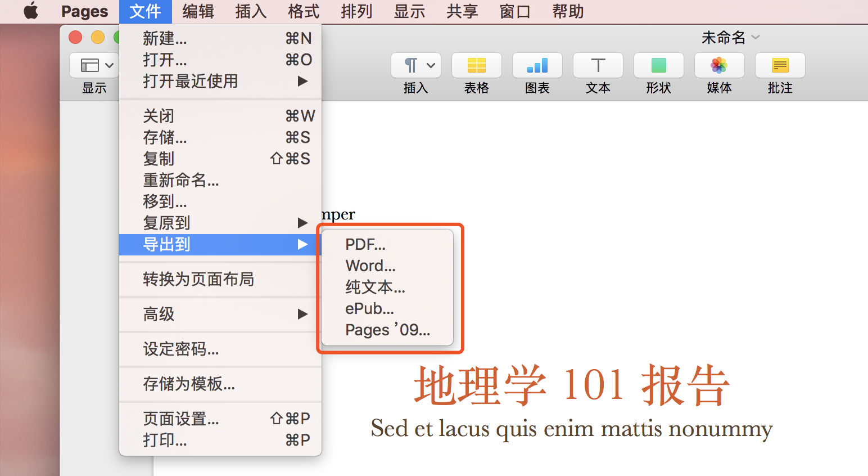The image size is (868, 476).
Task: Select the highlighted 导出到 menu item
Action: 220,244
